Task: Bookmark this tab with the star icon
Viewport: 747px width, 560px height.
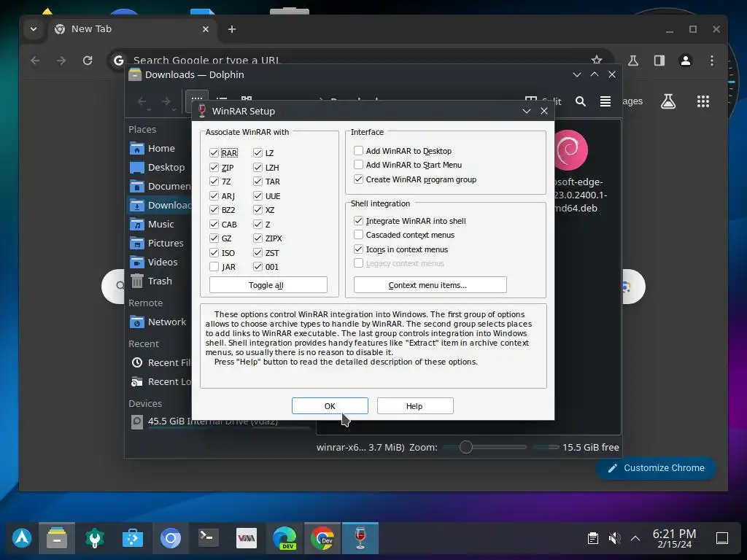Action: [x=597, y=60]
